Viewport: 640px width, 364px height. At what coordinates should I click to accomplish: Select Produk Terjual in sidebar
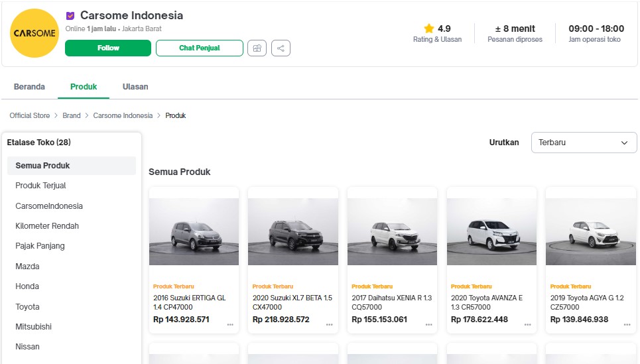(40, 186)
